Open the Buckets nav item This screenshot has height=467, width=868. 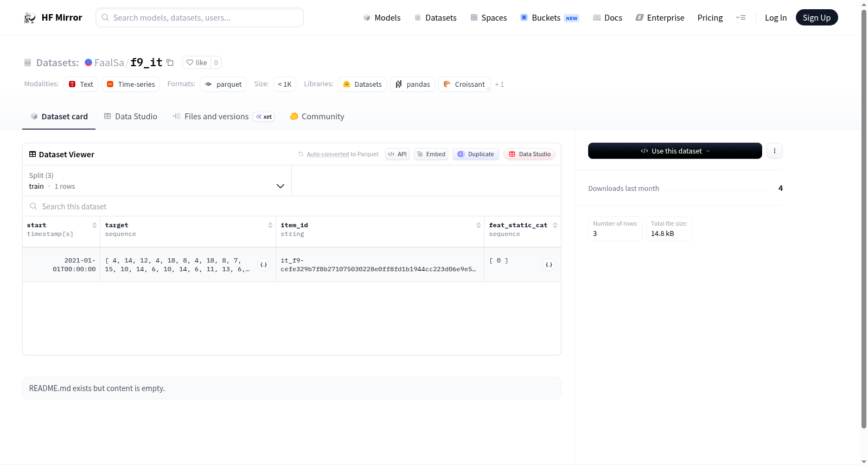550,17
